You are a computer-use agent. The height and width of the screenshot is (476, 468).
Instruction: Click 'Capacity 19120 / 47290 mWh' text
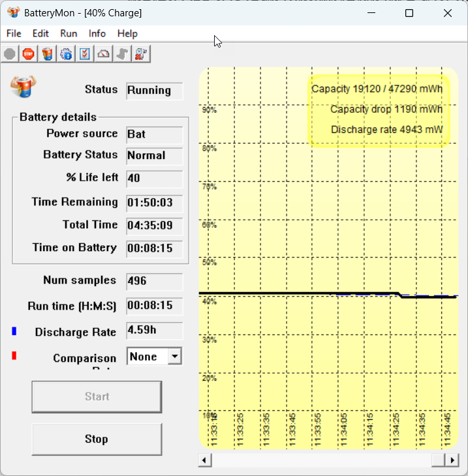tap(377, 89)
